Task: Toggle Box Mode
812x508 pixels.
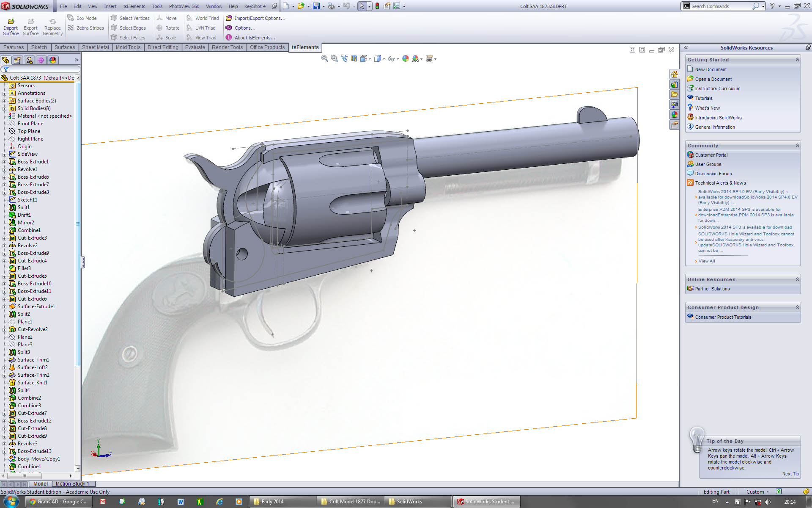Action: [82, 18]
